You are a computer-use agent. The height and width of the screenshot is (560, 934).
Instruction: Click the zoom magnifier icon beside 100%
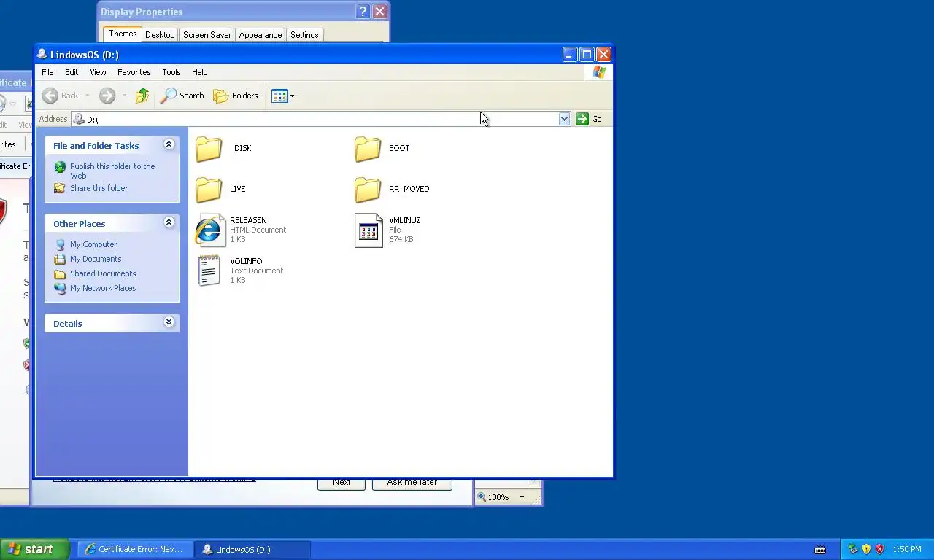coord(482,497)
